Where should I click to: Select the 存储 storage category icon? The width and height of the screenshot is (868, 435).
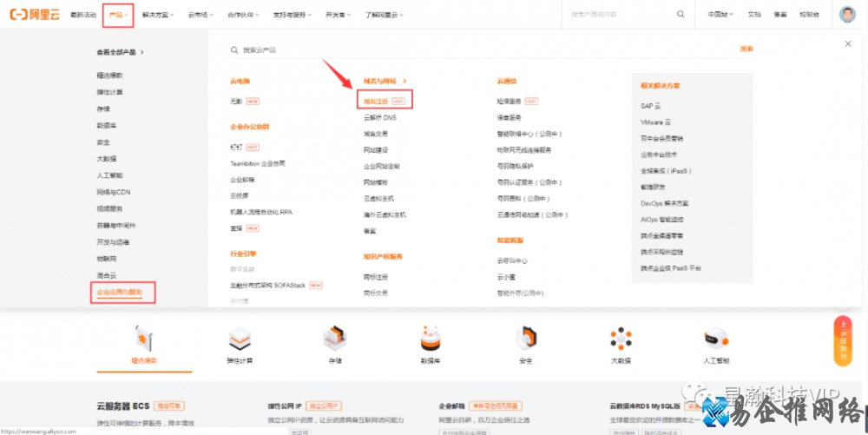[x=334, y=339]
